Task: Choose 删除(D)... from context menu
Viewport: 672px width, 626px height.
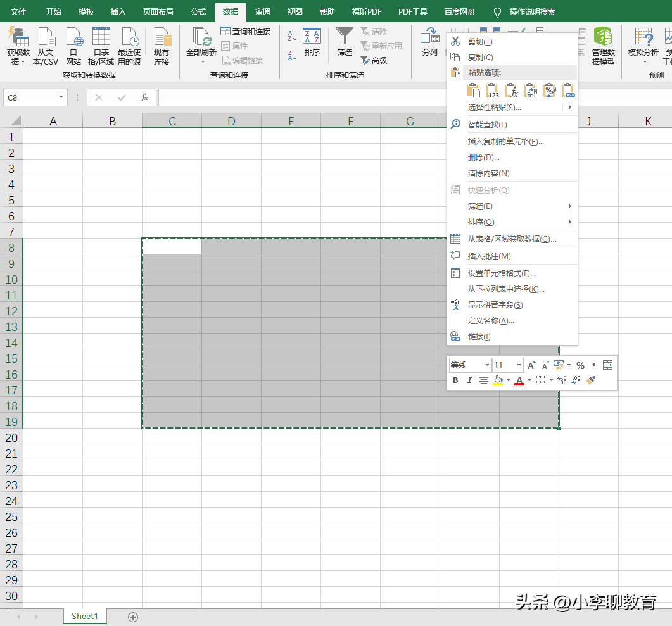Action: (512, 158)
